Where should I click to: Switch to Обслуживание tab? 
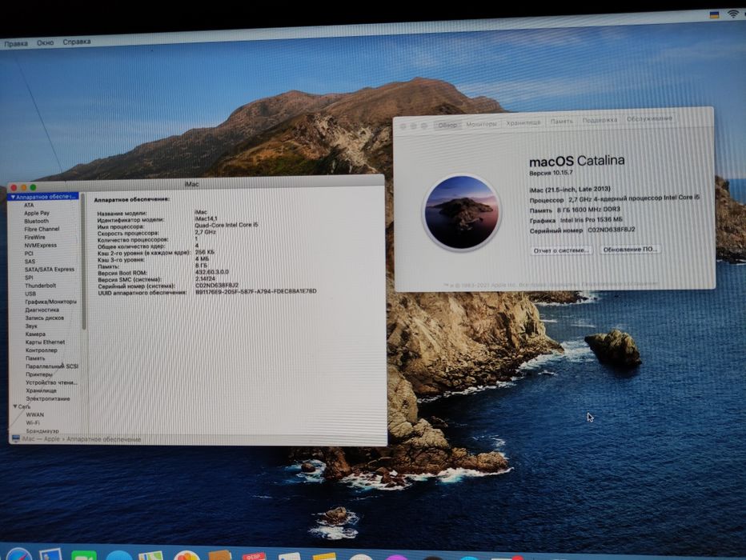coord(649,118)
